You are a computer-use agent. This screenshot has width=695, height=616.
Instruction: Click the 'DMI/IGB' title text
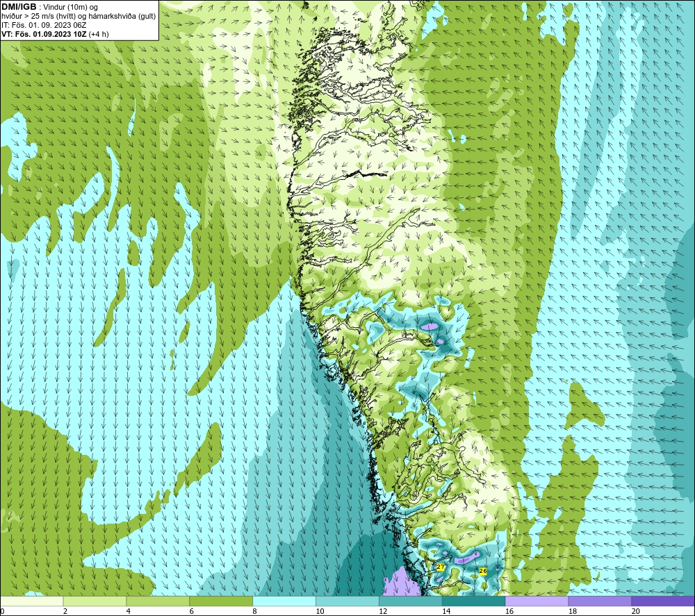pyautogui.click(x=19, y=7)
